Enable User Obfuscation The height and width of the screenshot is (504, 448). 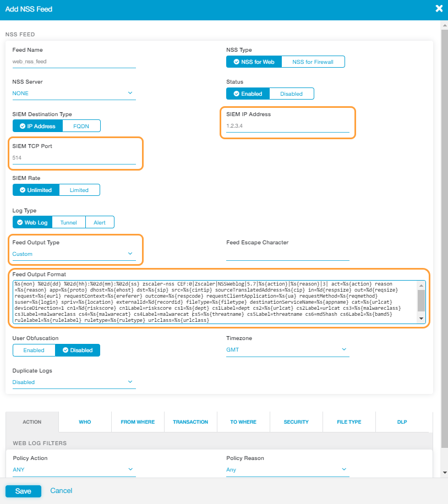pos(34,349)
